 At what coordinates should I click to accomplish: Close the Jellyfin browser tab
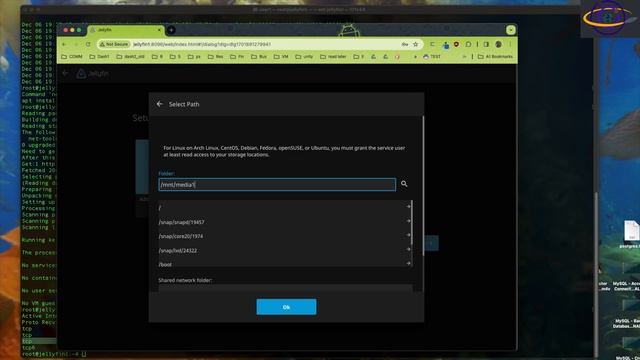[x=159, y=30]
